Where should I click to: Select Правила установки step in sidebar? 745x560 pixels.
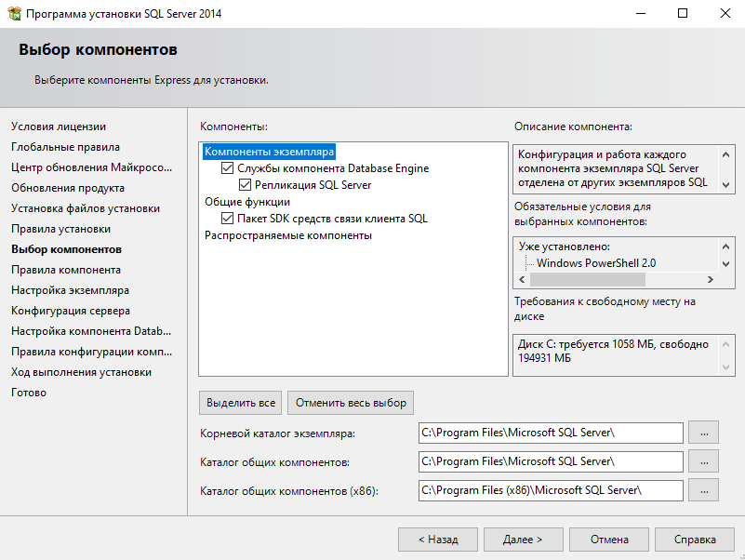60,229
